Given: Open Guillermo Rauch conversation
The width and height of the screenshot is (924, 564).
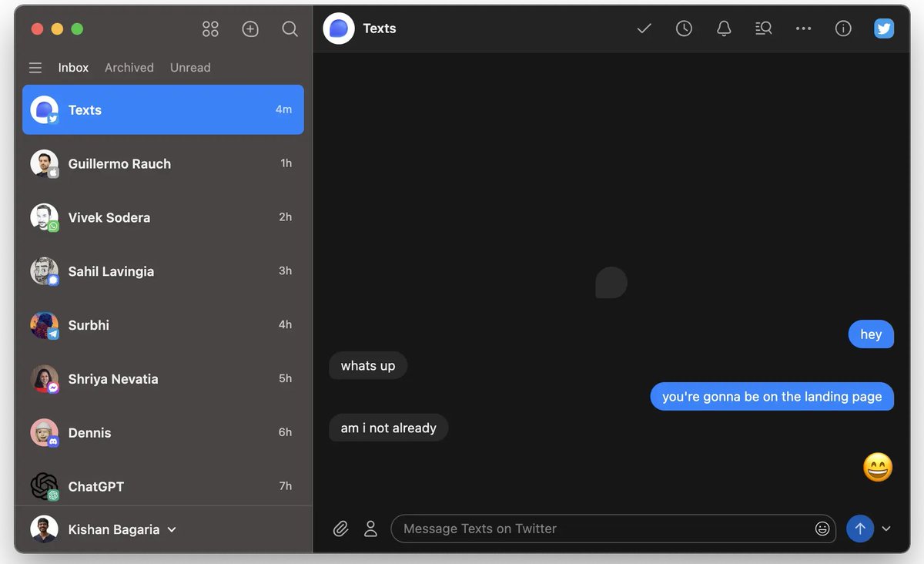Looking at the screenshot, I should click(163, 163).
